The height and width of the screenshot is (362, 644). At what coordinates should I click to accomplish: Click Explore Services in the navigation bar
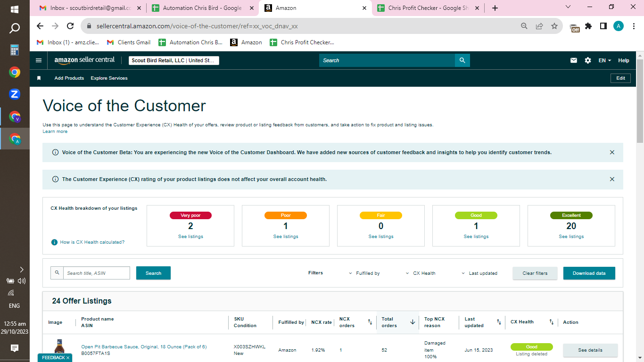[x=109, y=78]
